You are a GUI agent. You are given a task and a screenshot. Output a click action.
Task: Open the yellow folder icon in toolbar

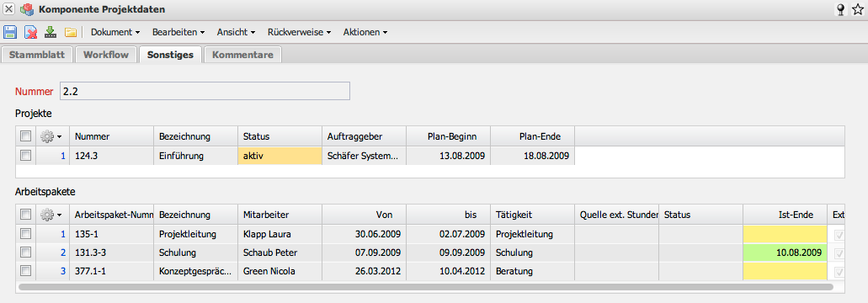(x=71, y=32)
